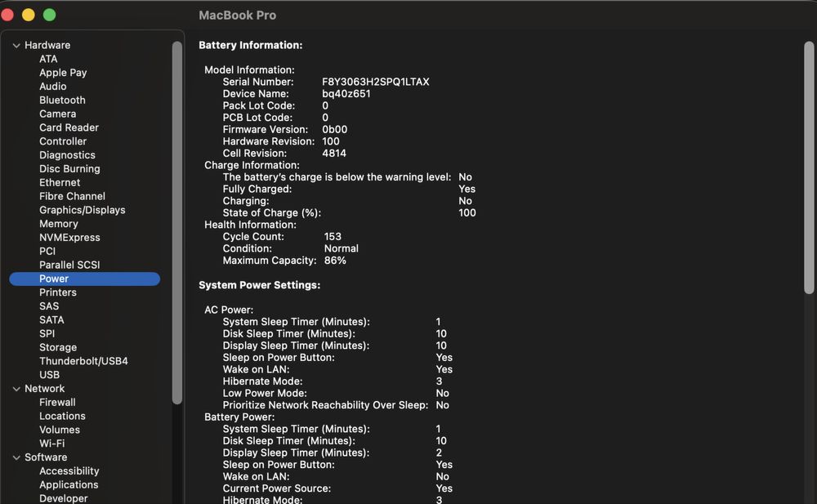817x504 pixels.
Task: Collapse the Hardware section chevron
Action: [x=16, y=46]
